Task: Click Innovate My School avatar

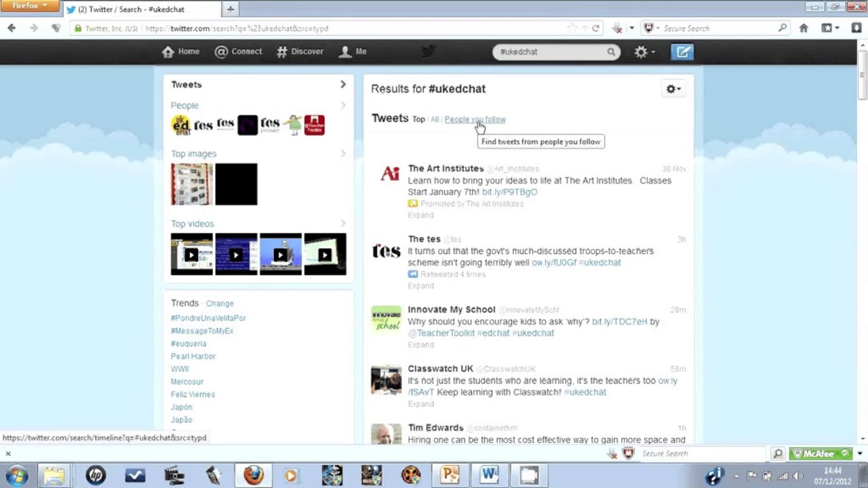Action: click(x=386, y=320)
